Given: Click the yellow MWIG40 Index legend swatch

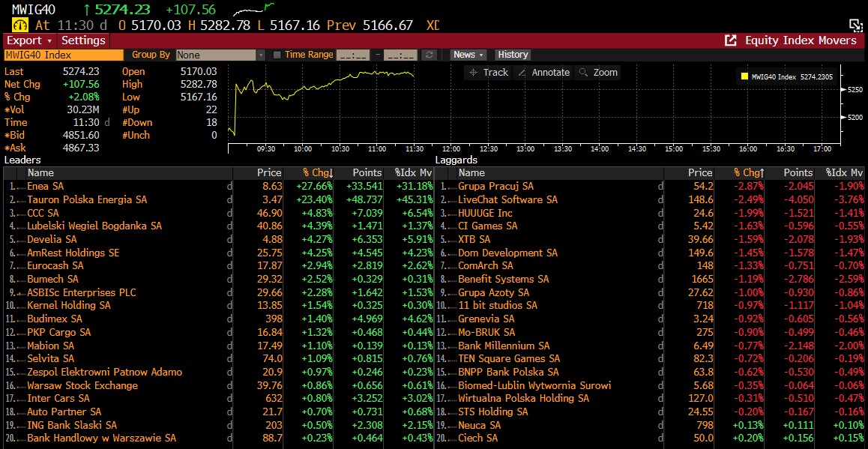Looking at the screenshot, I should point(744,76).
